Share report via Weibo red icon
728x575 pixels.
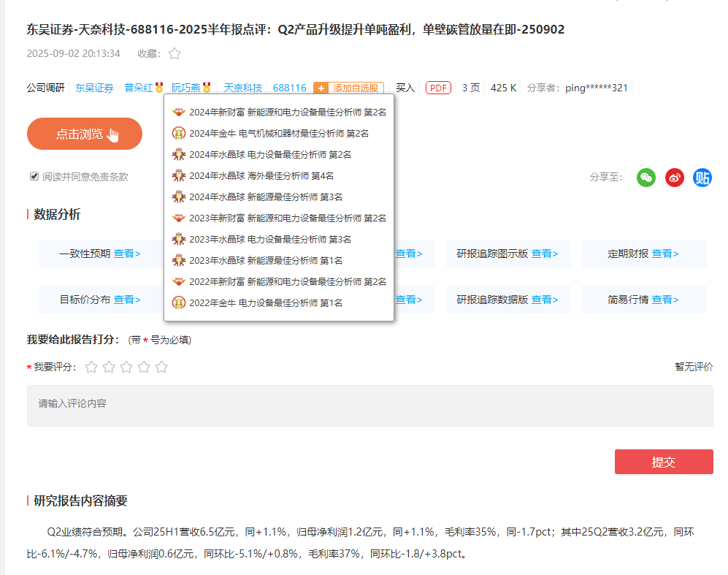click(x=674, y=178)
